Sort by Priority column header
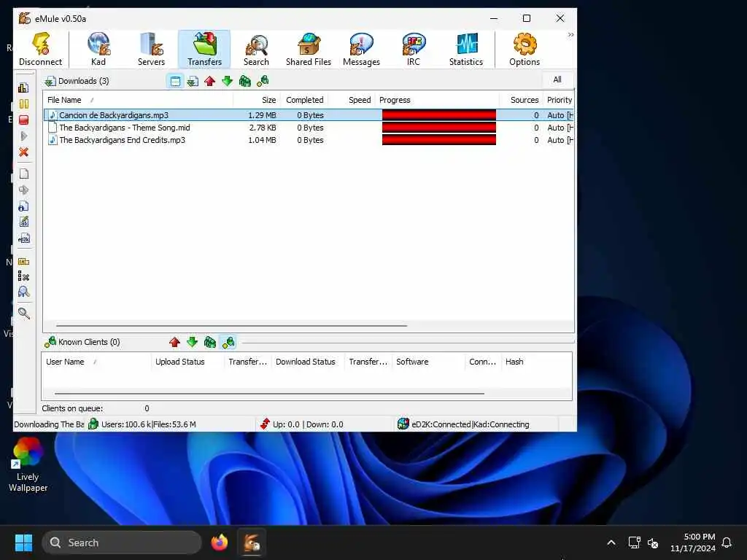Screen dimensions: 747x560 [558, 100]
